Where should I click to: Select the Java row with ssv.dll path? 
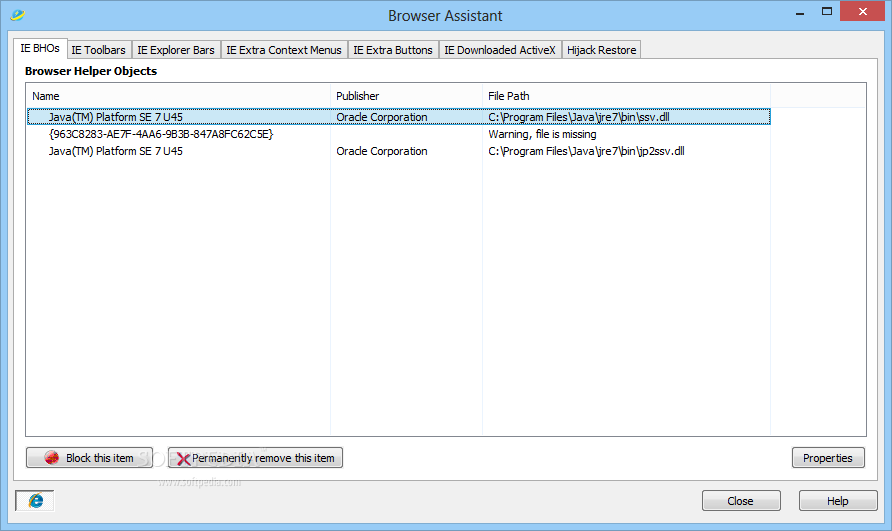pos(399,117)
